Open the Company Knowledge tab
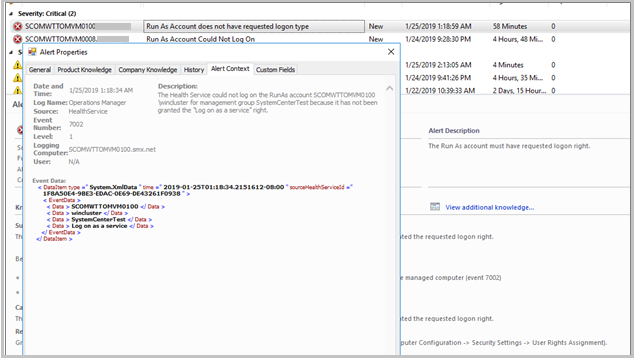The image size is (635, 362). pos(147,70)
